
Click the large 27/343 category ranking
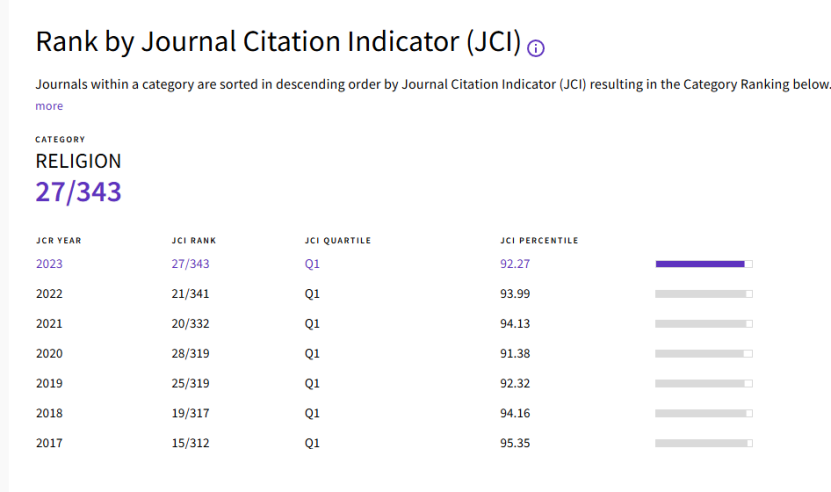click(x=78, y=192)
